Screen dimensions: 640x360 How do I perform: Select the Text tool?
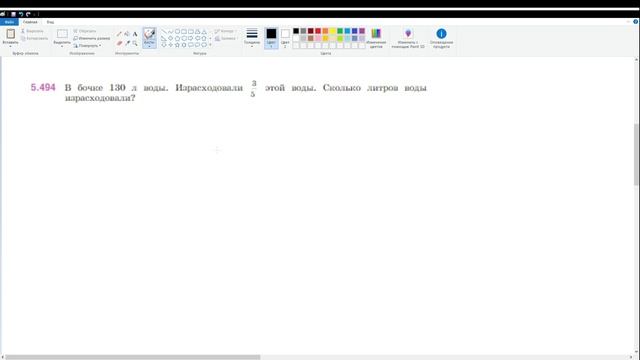(135, 34)
